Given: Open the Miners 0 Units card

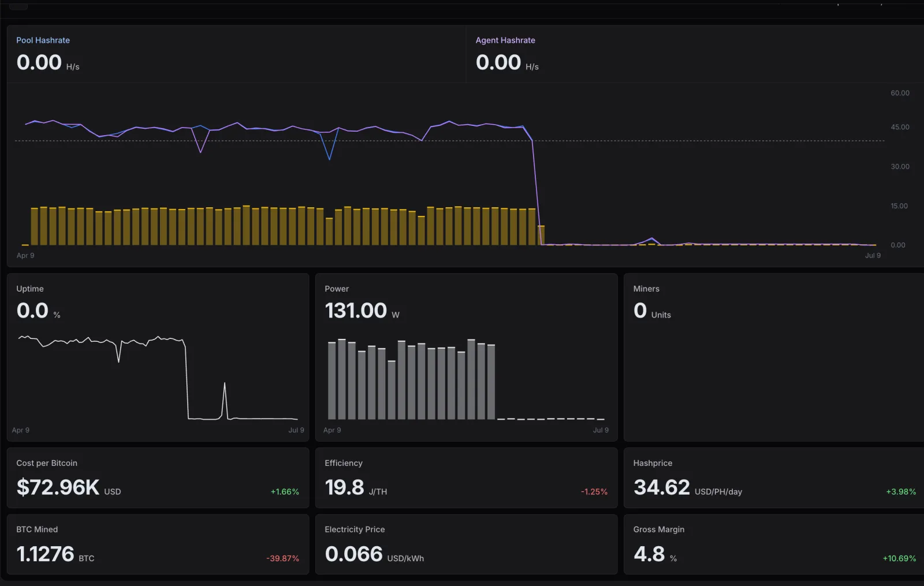Looking at the screenshot, I should (774, 357).
